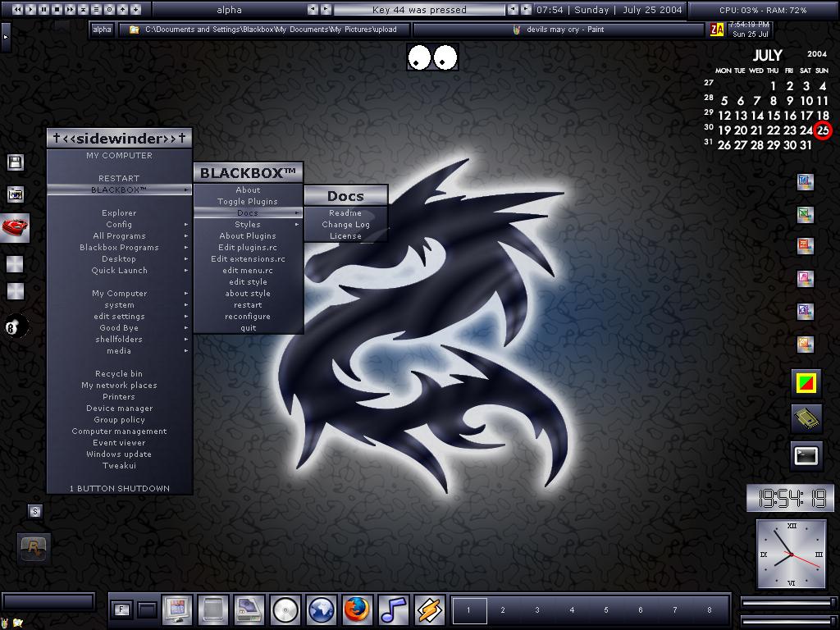
Task: Click the folder tray icon at bottom left
Action: click(18, 623)
